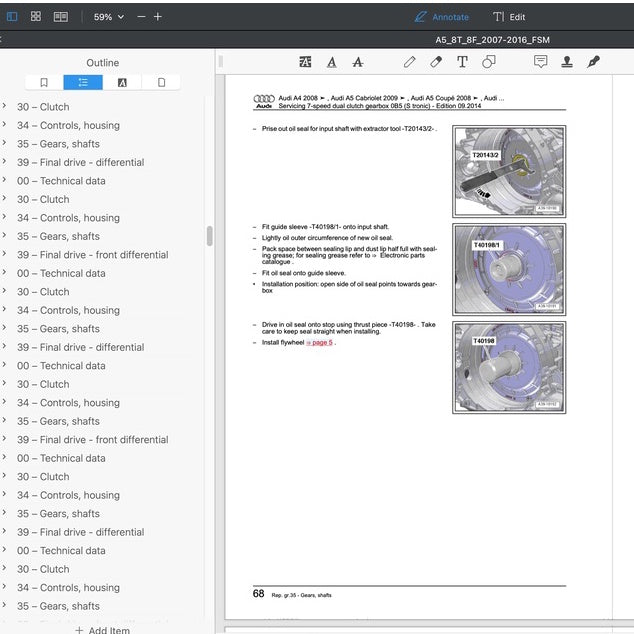Expand the first 30 – Clutch outline item
634x634 pixels.
point(4,106)
